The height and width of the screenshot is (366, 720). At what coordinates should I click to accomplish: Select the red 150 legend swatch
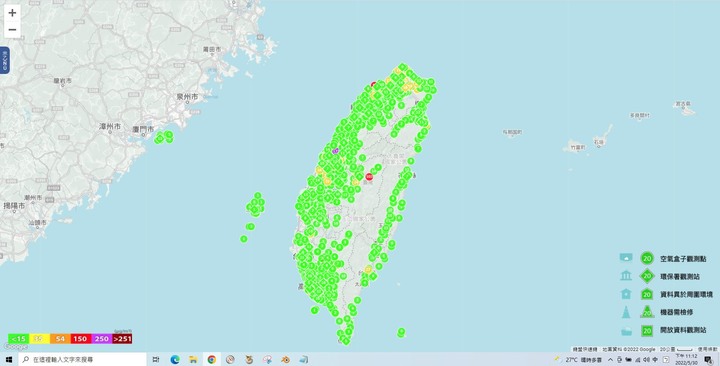pyautogui.click(x=80, y=339)
